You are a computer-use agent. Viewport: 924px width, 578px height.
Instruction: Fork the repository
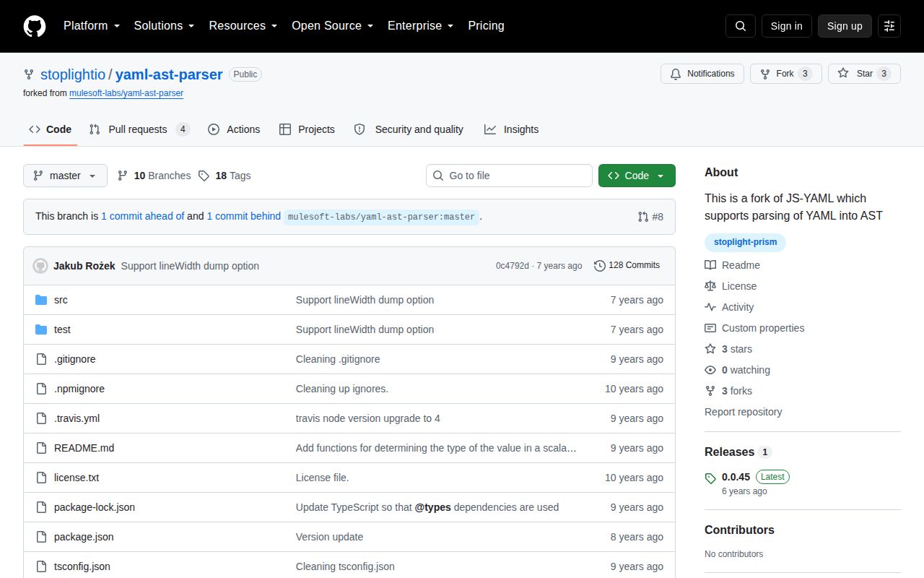[x=786, y=74]
